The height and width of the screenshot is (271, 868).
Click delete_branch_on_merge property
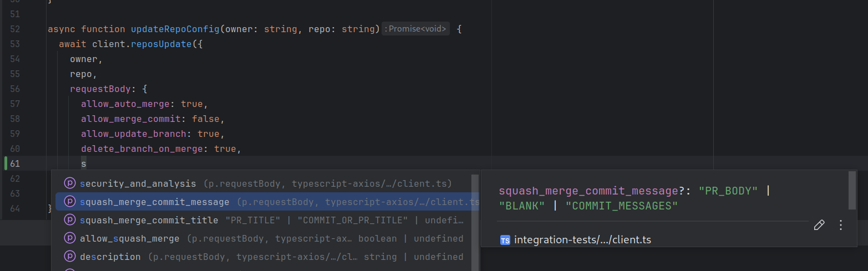coord(142,149)
